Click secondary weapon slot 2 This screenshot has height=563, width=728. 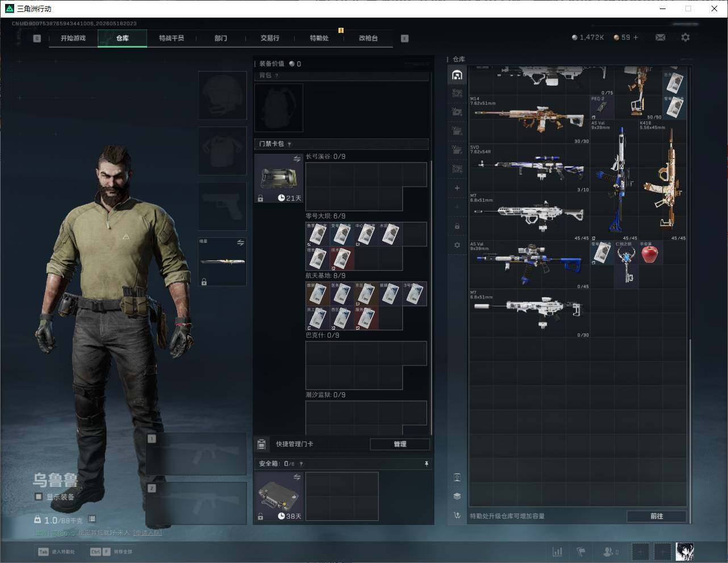click(196, 504)
